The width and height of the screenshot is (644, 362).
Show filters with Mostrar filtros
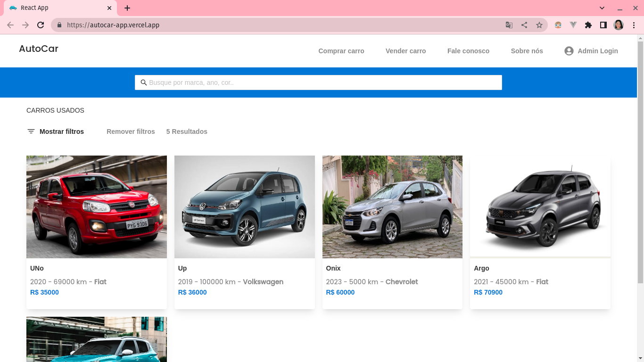point(56,132)
